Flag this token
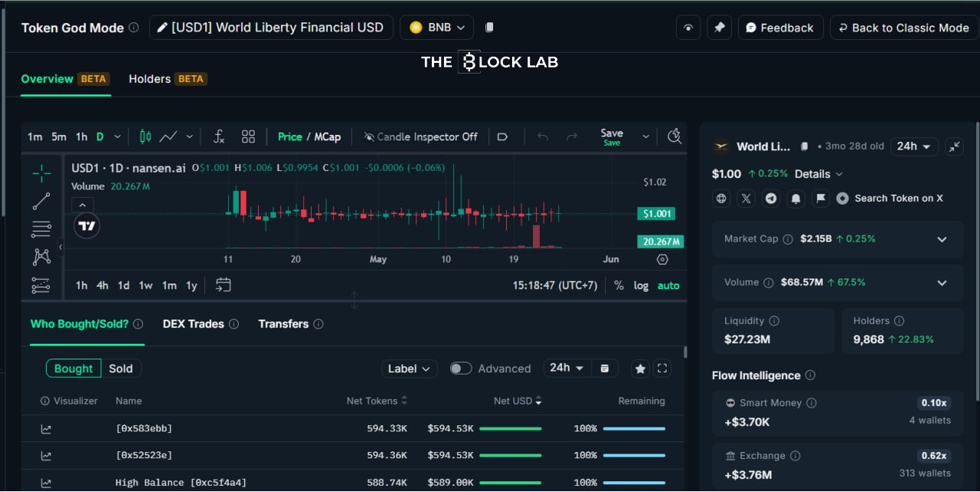Image resolution: width=980 pixels, height=492 pixels. click(x=821, y=198)
